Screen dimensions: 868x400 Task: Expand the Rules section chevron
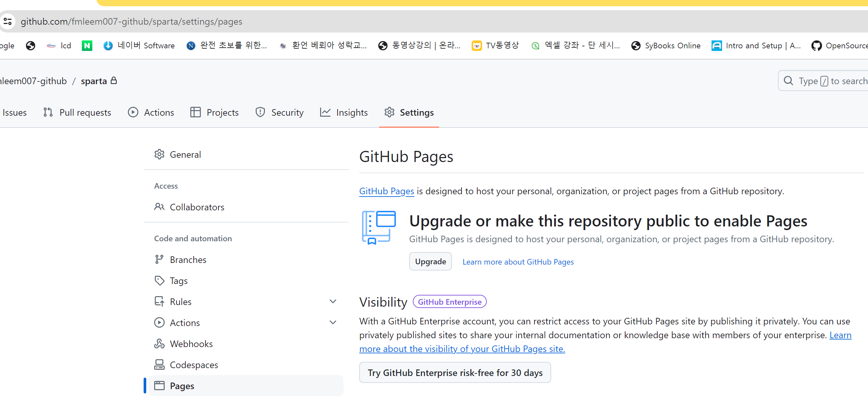333,301
